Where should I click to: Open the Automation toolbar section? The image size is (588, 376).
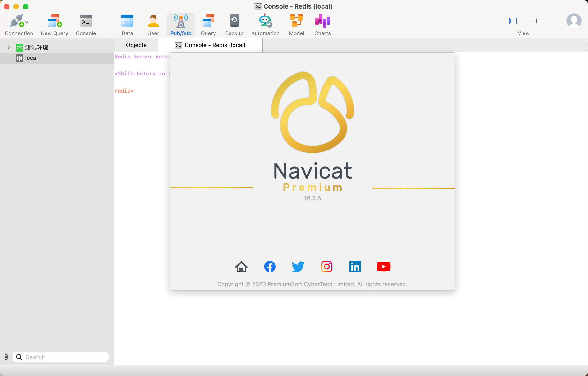point(265,25)
